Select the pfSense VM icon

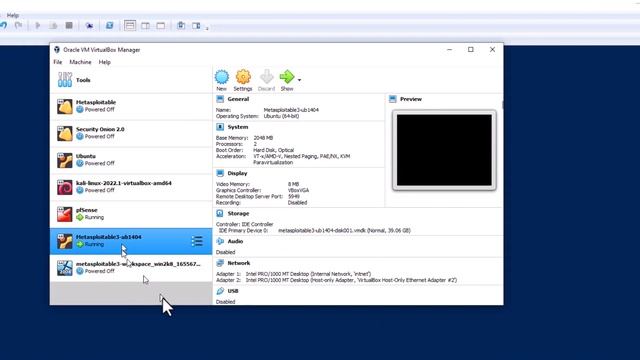[64, 214]
